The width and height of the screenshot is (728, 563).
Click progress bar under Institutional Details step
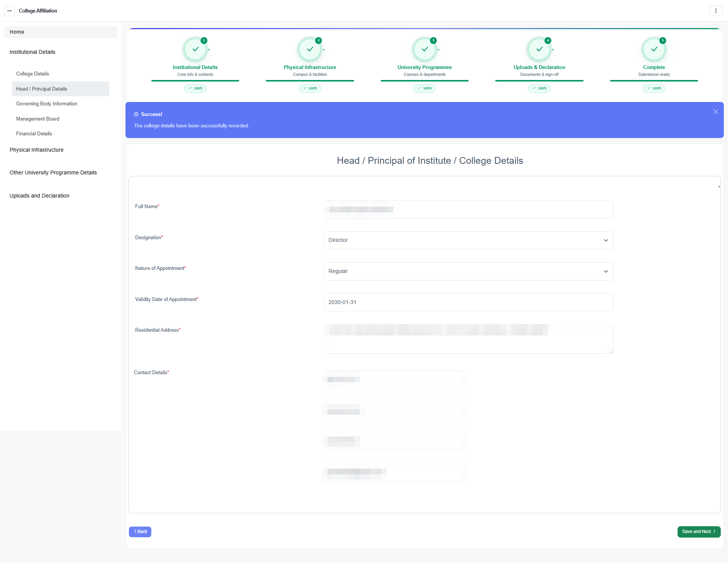(x=195, y=81)
